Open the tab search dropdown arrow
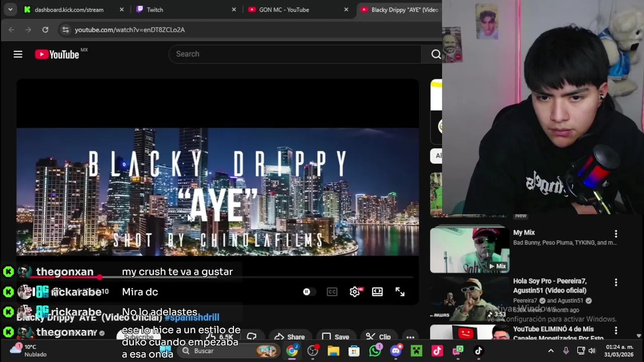 click(10, 10)
